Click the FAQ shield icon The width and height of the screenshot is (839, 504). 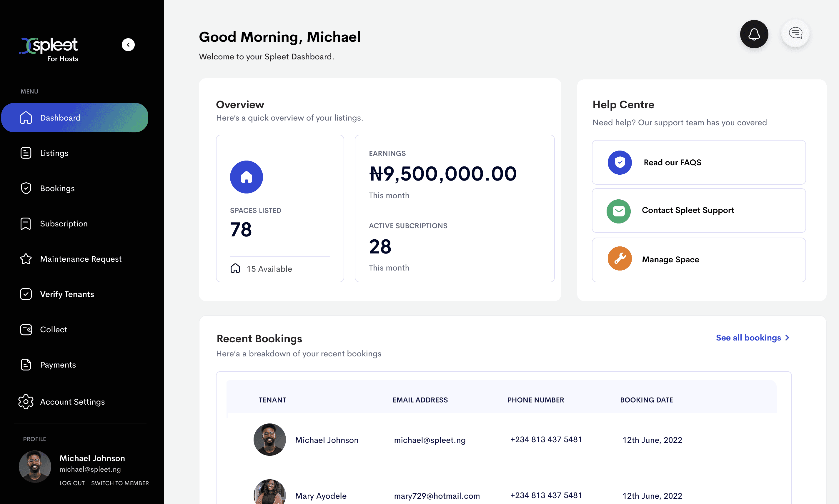pyautogui.click(x=620, y=162)
